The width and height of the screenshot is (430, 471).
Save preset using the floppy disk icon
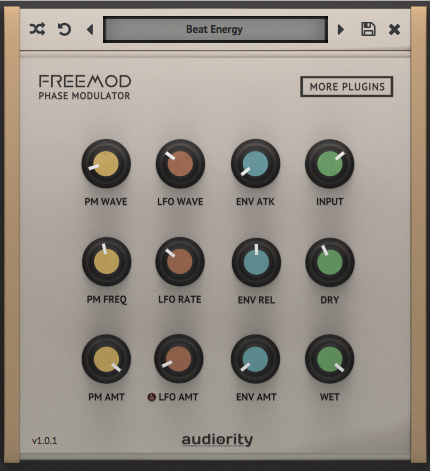(368, 29)
